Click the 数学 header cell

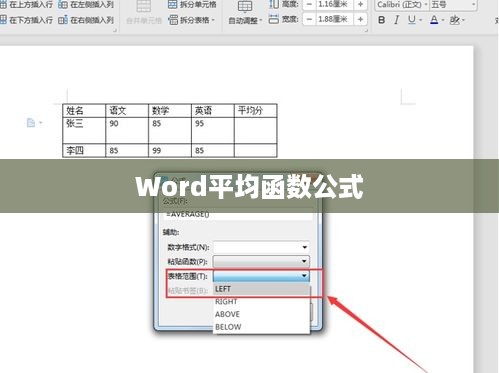pos(170,111)
